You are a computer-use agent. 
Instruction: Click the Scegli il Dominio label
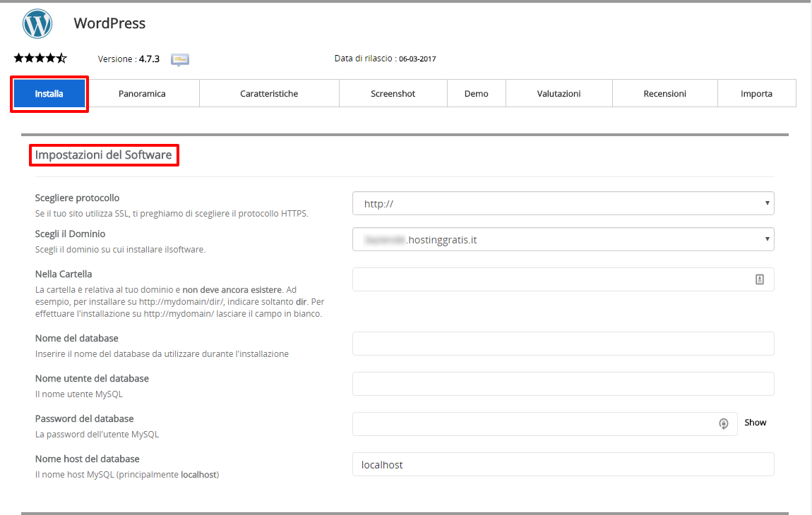70,234
